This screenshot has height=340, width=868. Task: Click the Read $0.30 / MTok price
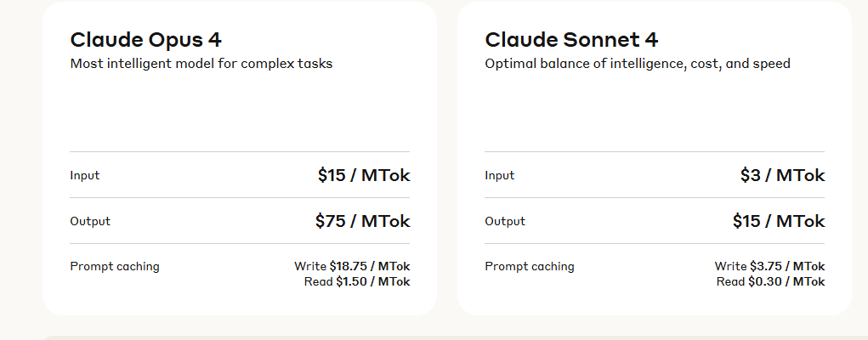coord(770,281)
